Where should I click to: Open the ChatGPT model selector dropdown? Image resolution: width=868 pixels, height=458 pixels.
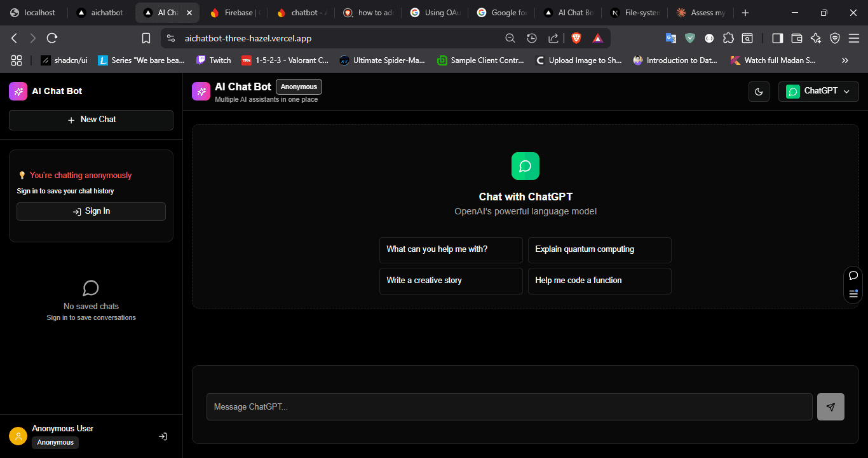point(818,92)
